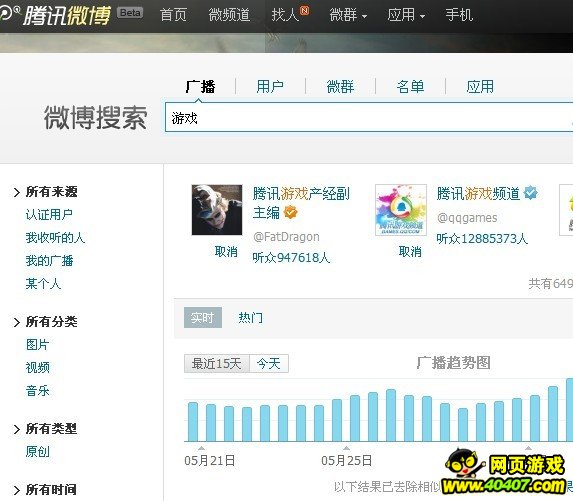Switch to the 用户 search tab
573x501 pixels.
270,87
